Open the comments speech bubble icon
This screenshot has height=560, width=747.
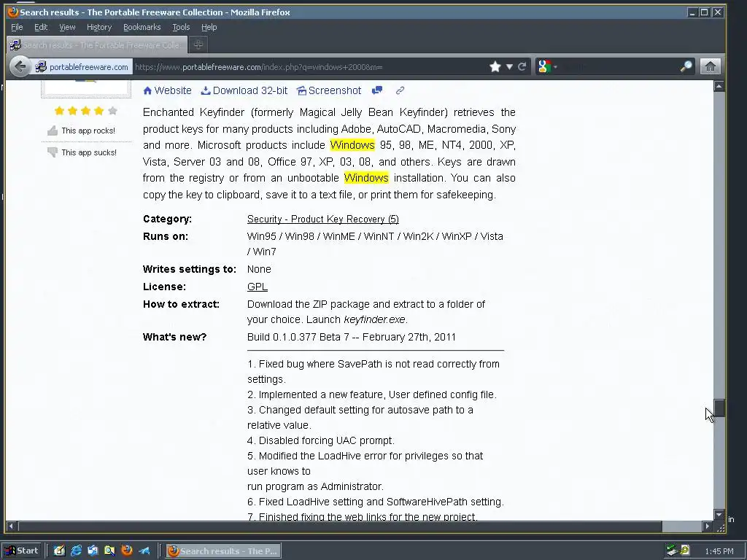pos(377,90)
